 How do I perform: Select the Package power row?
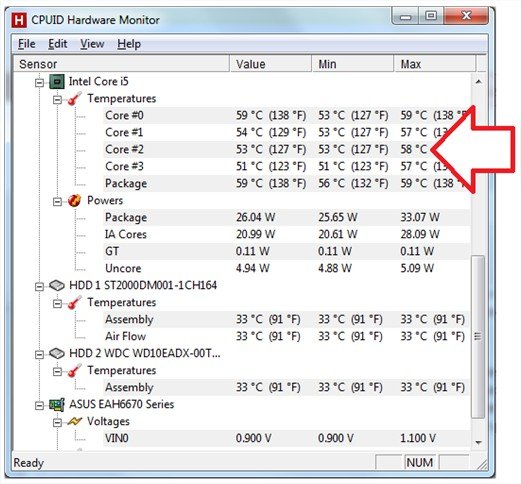[287, 217]
